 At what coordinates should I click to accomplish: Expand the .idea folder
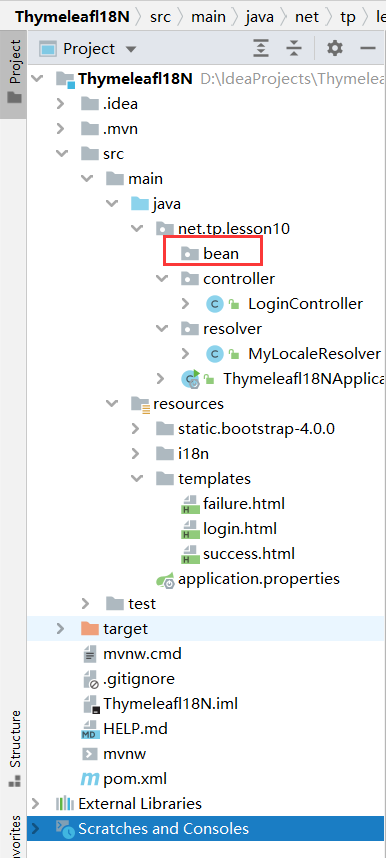click(61, 103)
